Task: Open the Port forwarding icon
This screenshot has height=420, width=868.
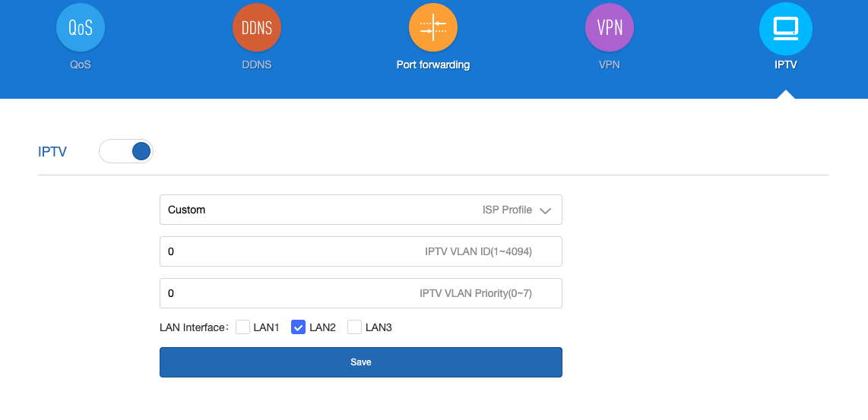Action: (x=433, y=27)
